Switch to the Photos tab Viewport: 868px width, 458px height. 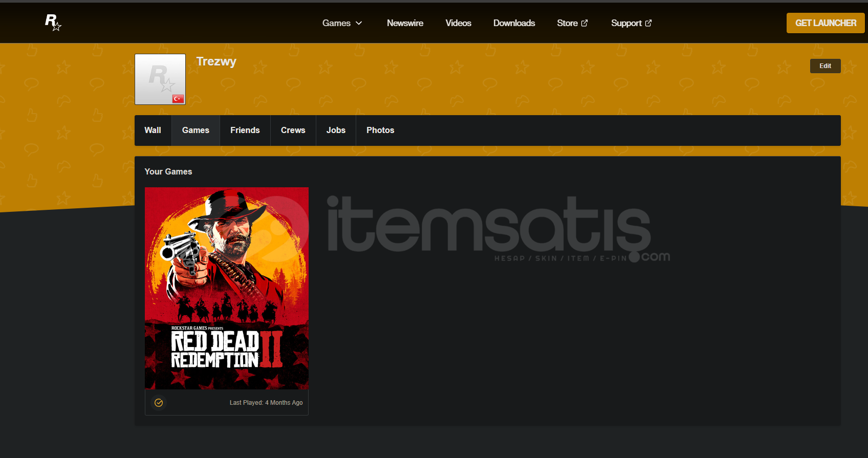(380, 130)
